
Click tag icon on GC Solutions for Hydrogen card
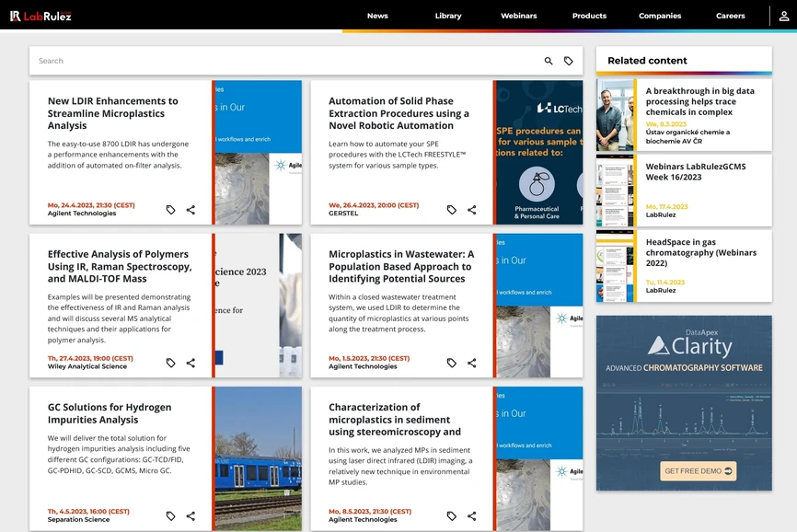click(x=171, y=516)
